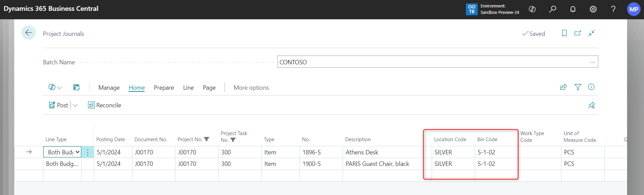Open Batch Name lookup ellipsis
Screen dimensions: 644x195
[592, 62]
